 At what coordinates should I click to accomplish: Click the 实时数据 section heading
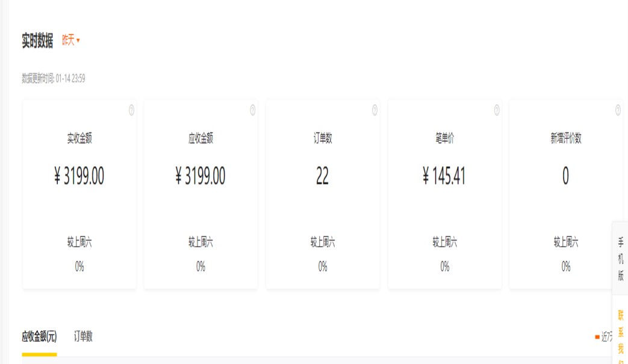point(37,41)
